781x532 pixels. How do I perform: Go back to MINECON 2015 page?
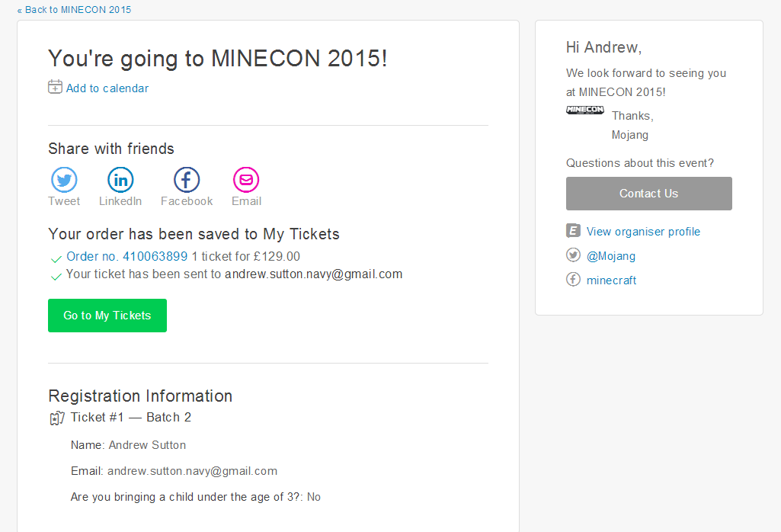pyautogui.click(x=78, y=10)
